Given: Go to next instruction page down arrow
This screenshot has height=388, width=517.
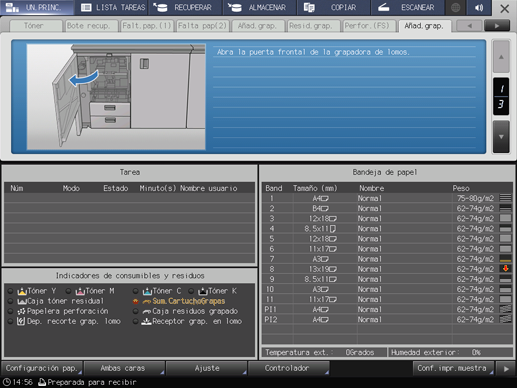Looking at the screenshot, I should (x=501, y=137).
